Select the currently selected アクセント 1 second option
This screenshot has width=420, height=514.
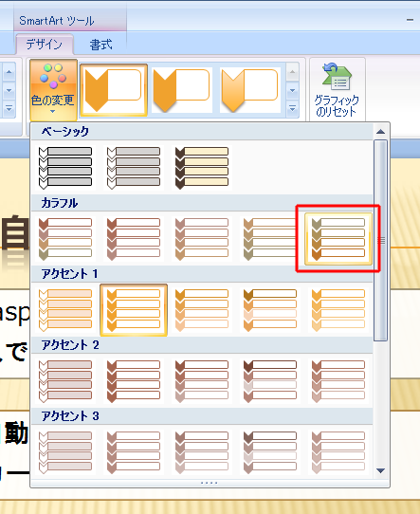134,310
